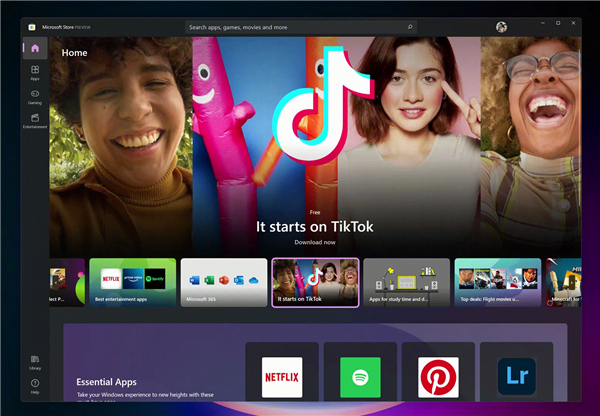The width and height of the screenshot is (600, 416).
Task: Open Help from the sidebar
Action: 35,385
